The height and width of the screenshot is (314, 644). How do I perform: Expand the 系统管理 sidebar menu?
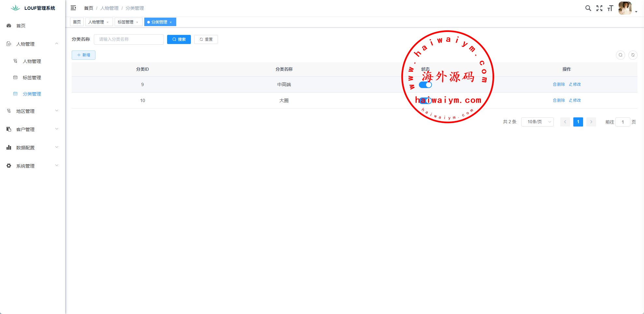[33, 166]
